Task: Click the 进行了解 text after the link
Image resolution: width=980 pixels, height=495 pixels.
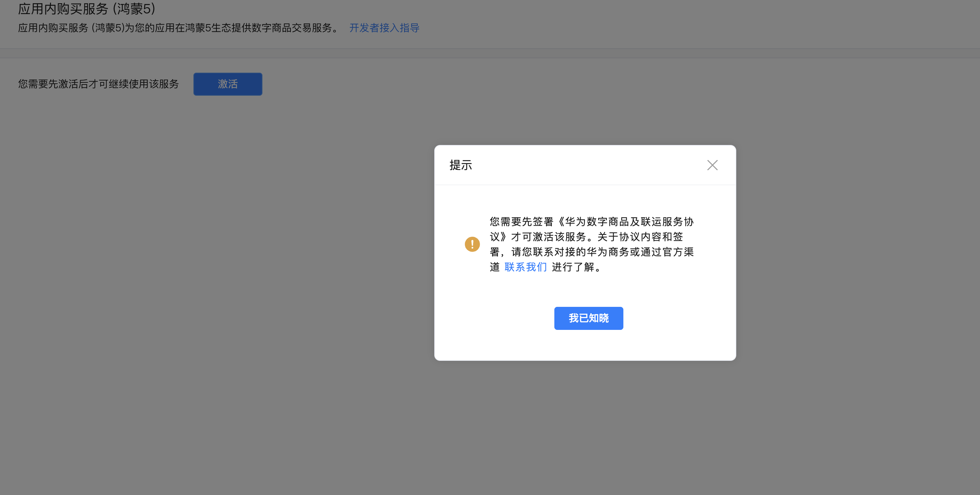Action: coord(573,267)
